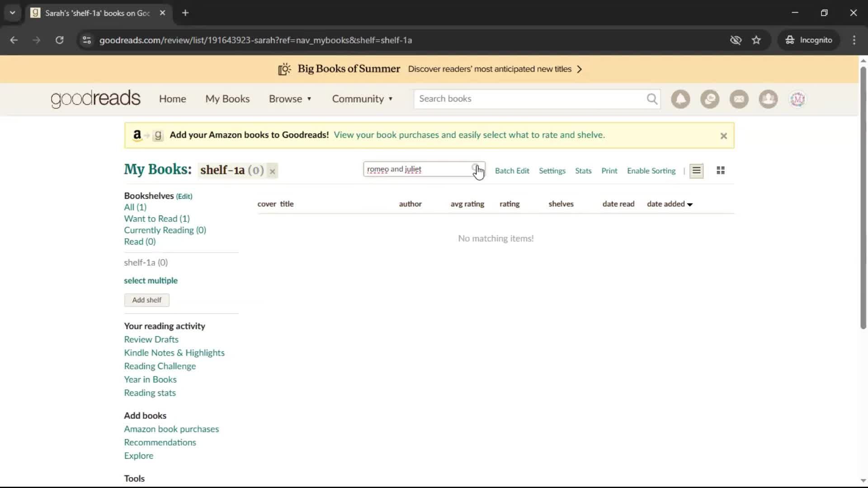Image resolution: width=868 pixels, height=488 pixels.
Task: Click select multiple link
Action: tap(151, 281)
